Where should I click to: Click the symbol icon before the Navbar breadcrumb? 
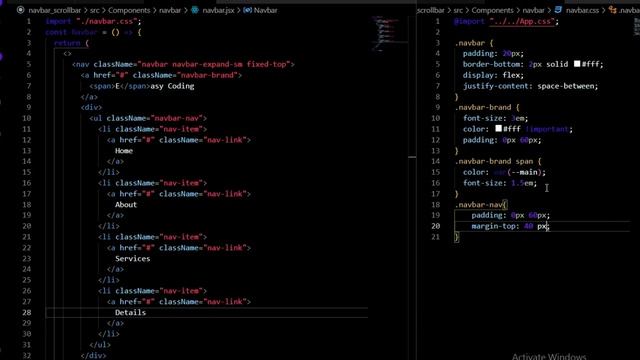[x=247, y=10]
